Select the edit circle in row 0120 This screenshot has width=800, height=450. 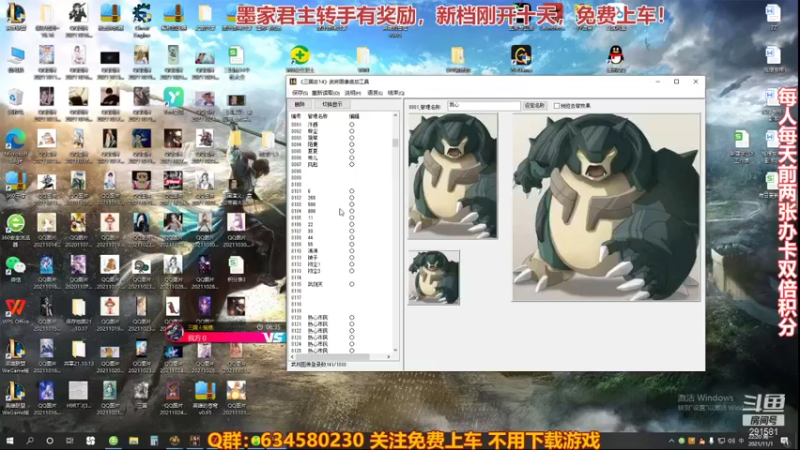tap(352, 317)
